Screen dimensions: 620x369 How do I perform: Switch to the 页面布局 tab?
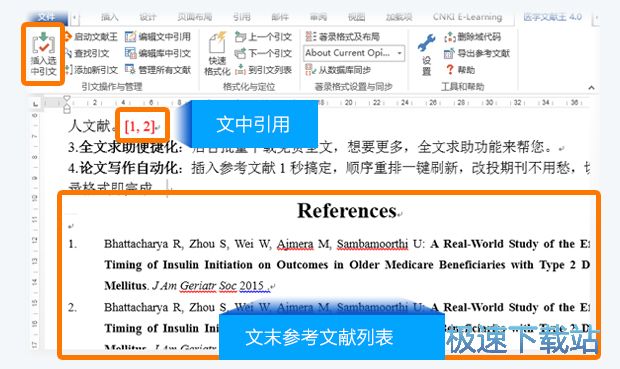(x=195, y=17)
